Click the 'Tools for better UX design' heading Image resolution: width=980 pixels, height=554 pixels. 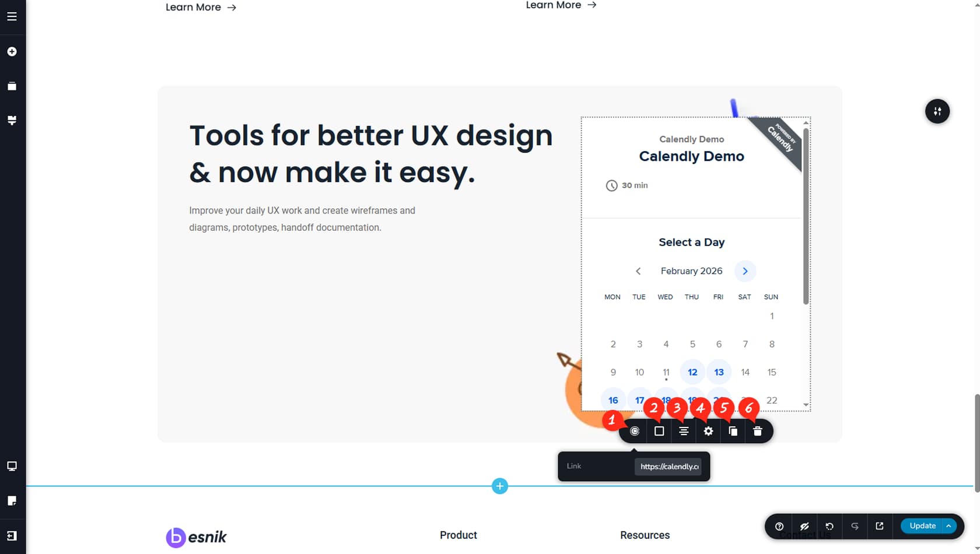click(x=371, y=154)
